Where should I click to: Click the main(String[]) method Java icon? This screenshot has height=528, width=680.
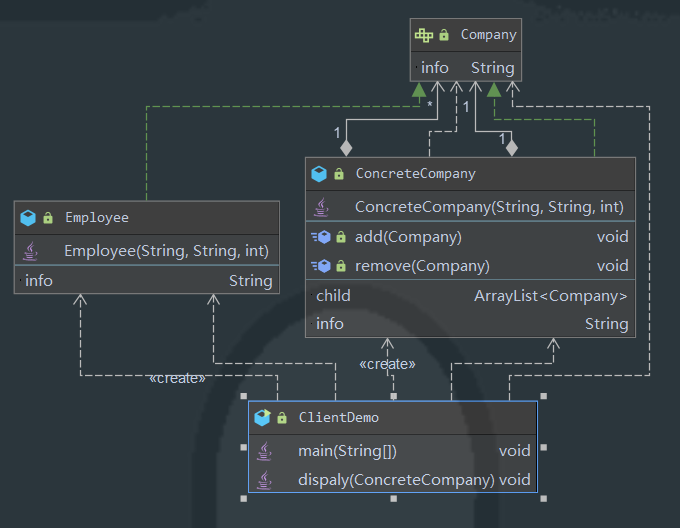[265, 451]
